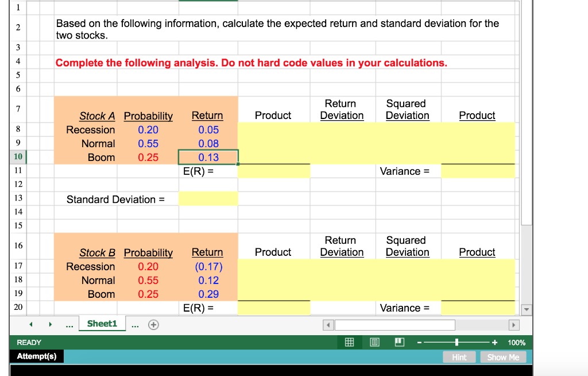Go to next sheet tab arrow

click(51, 324)
